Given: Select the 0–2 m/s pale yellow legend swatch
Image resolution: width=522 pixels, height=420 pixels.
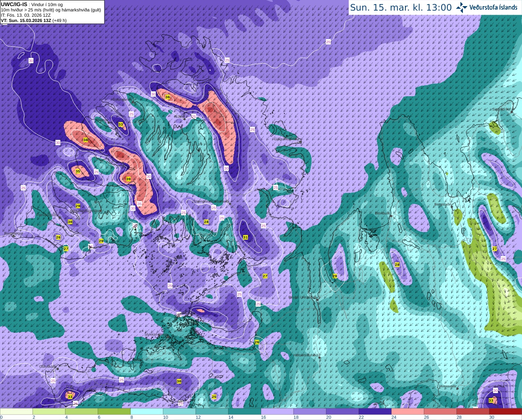Looking at the screenshot, I should point(16,412).
